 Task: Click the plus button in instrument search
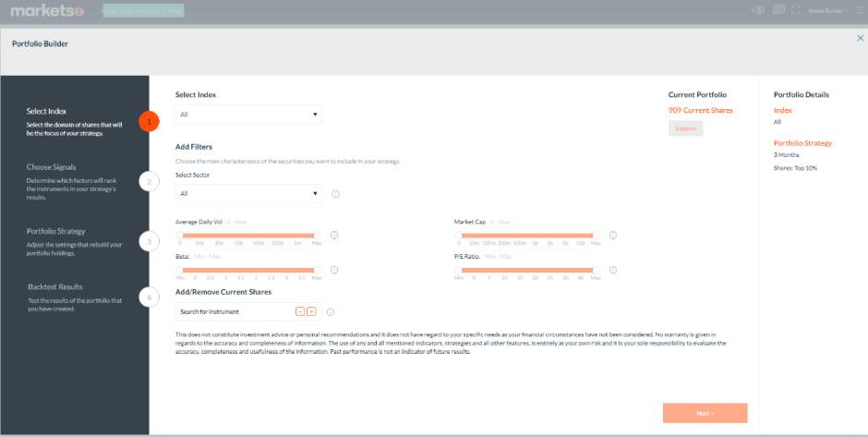tap(311, 312)
